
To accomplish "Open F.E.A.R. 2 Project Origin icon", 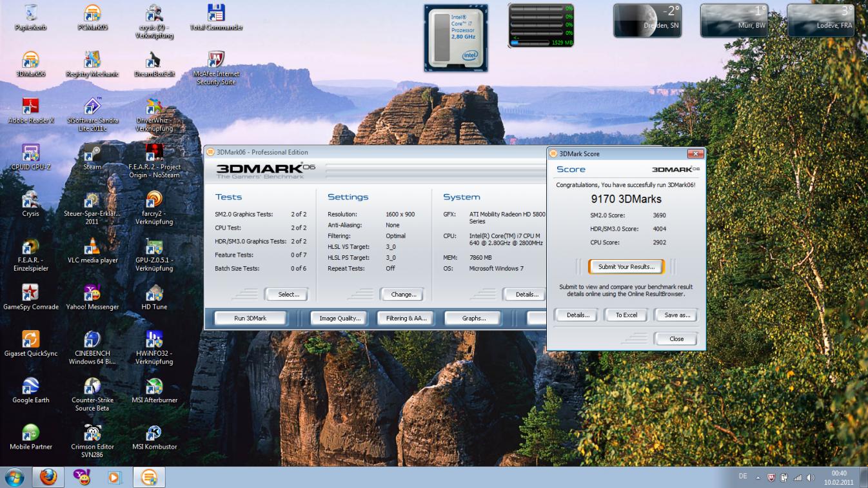I will (x=154, y=161).
